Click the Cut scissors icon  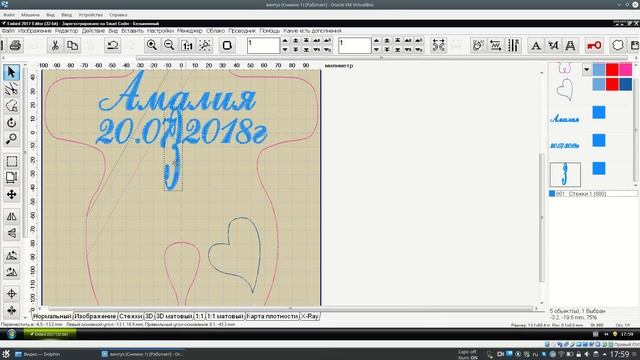(55, 45)
